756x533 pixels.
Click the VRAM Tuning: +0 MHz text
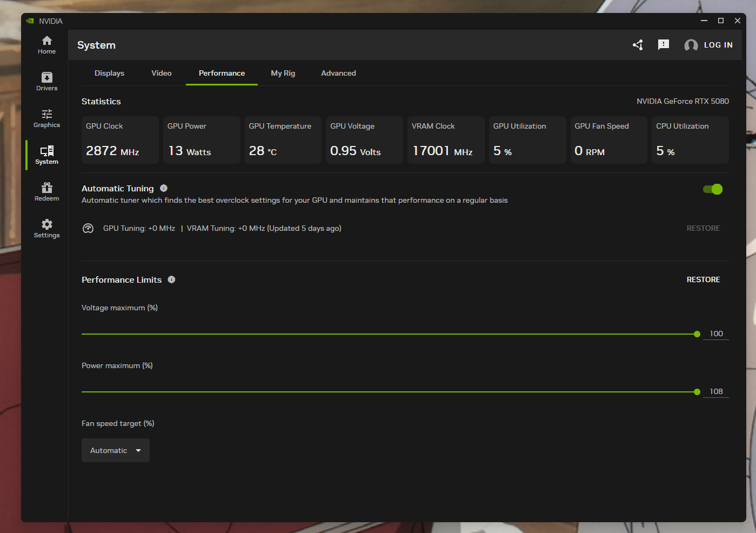pos(226,228)
